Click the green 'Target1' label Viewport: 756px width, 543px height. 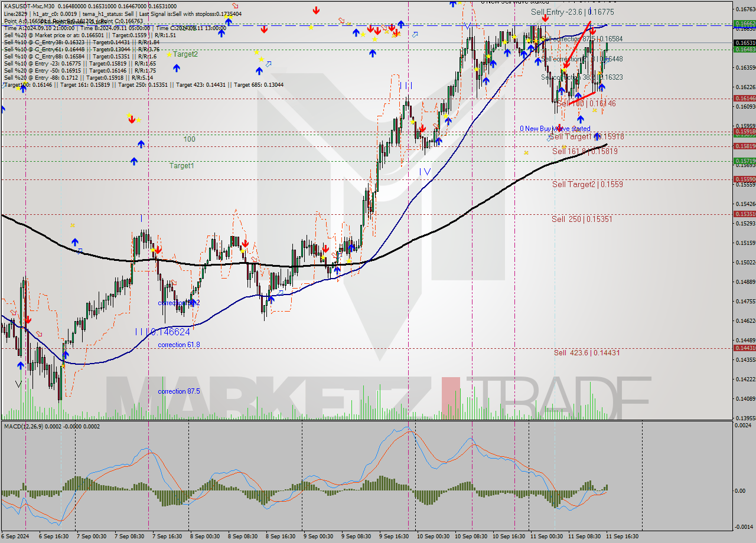(182, 166)
